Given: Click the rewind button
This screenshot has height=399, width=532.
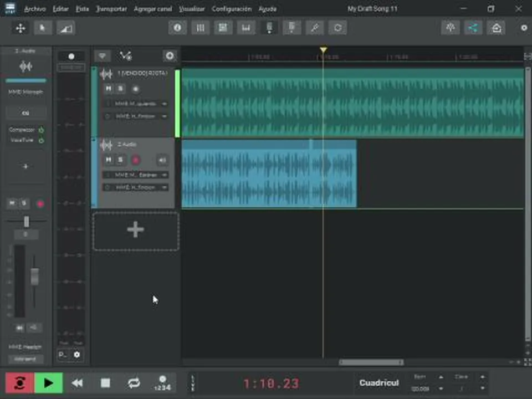Looking at the screenshot, I should [x=78, y=383].
